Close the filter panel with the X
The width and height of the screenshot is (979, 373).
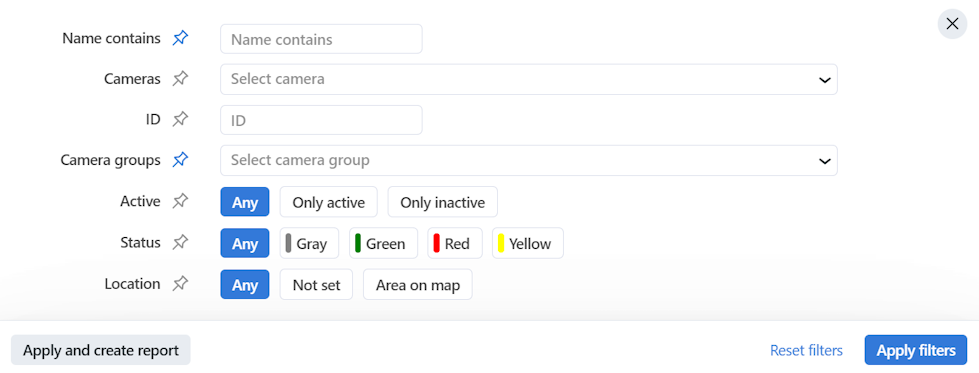click(952, 24)
